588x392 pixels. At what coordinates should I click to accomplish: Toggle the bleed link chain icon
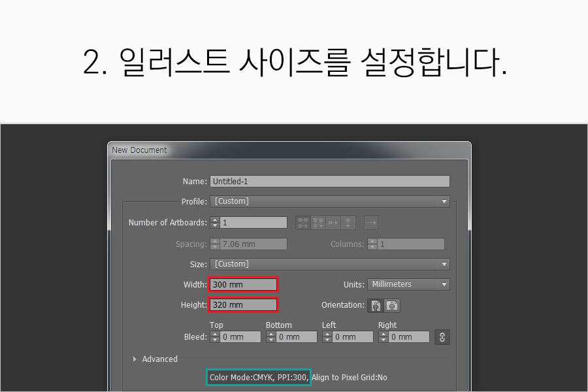coord(442,337)
